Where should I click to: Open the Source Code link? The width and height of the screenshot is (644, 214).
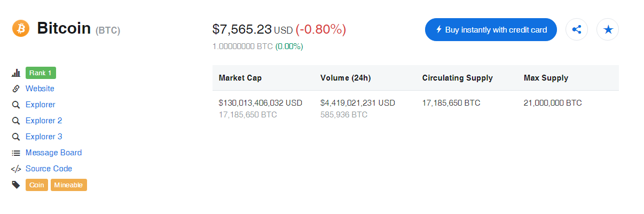coord(49,169)
